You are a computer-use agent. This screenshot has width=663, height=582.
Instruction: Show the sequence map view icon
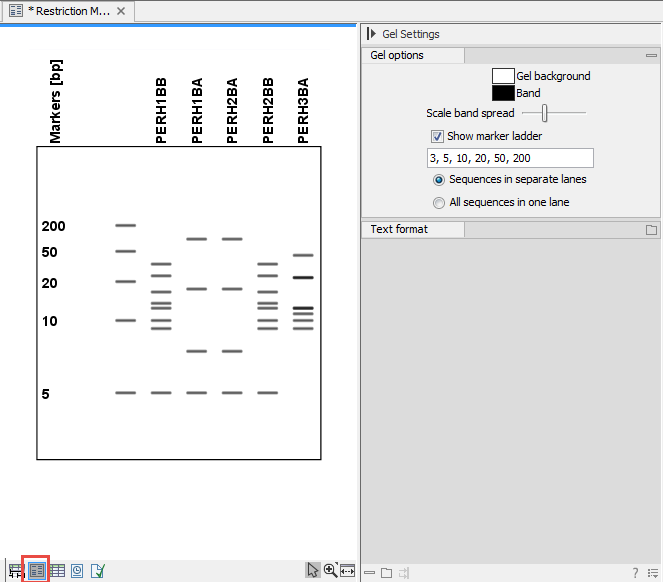tap(16, 571)
